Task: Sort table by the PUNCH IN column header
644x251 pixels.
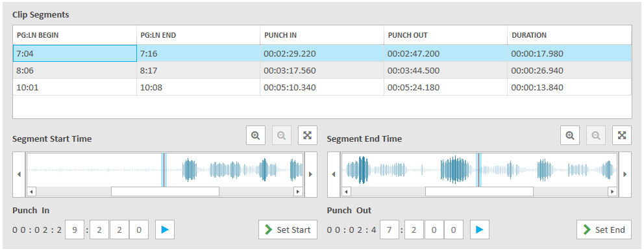Action: click(x=322, y=35)
